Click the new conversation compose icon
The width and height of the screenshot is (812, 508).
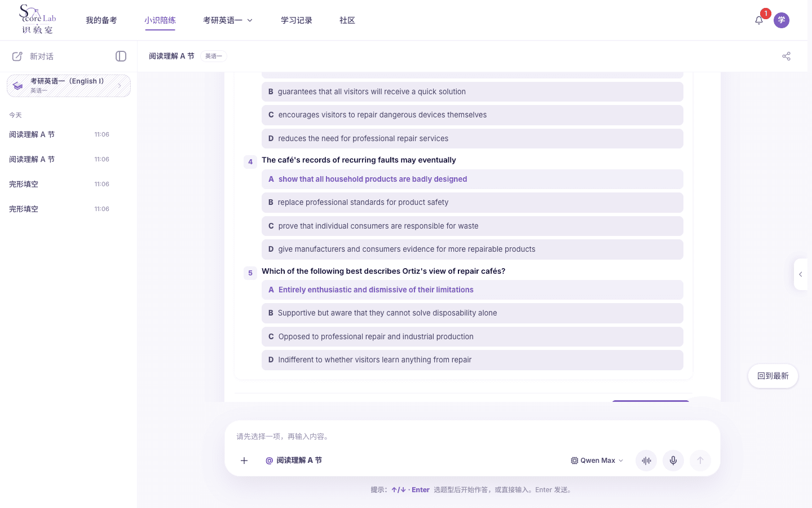coord(17,56)
